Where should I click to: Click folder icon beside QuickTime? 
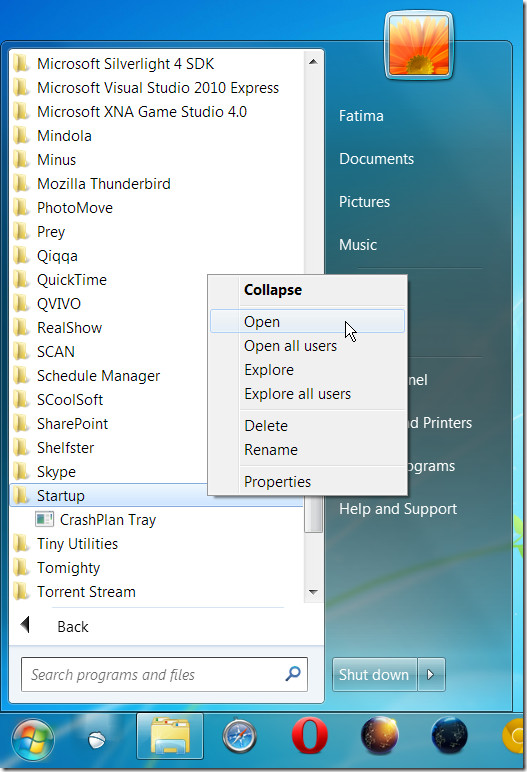point(21,279)
